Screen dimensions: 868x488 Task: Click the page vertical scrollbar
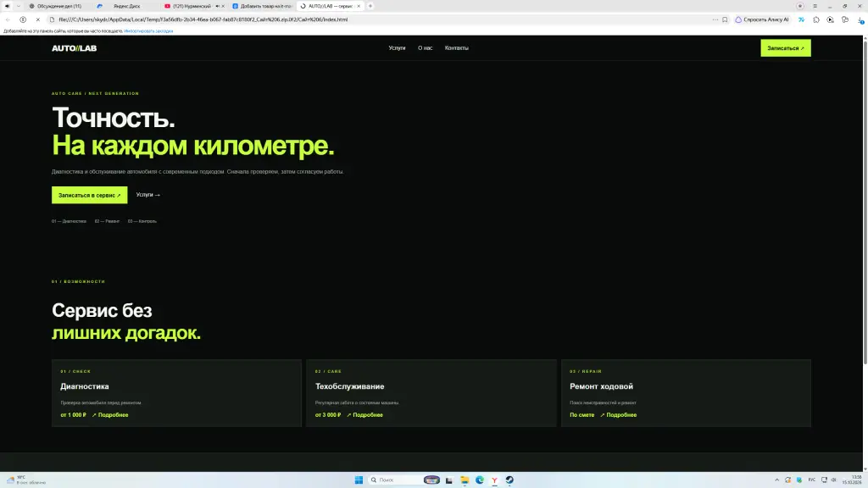tap(865, 202)
